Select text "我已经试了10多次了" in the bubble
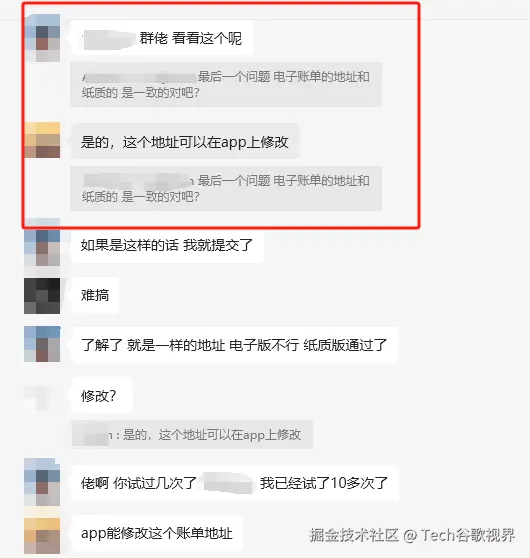530x558 pixels. click(324, 483)
